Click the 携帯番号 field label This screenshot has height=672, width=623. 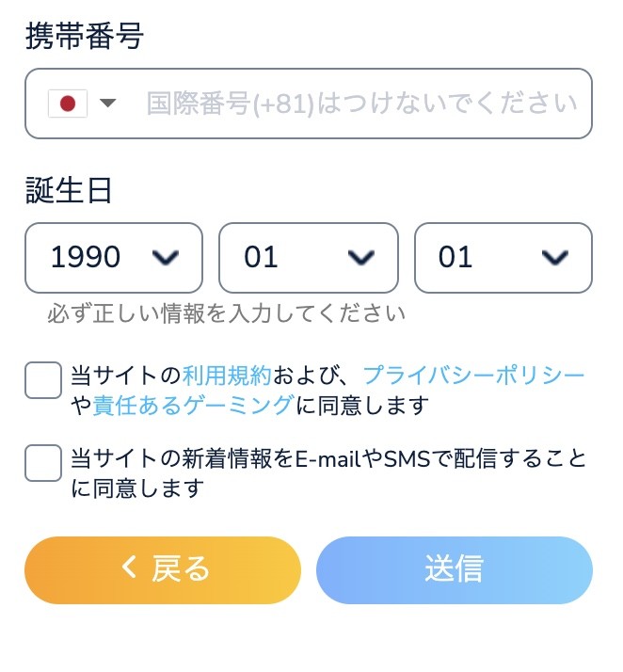click(85, 38)
